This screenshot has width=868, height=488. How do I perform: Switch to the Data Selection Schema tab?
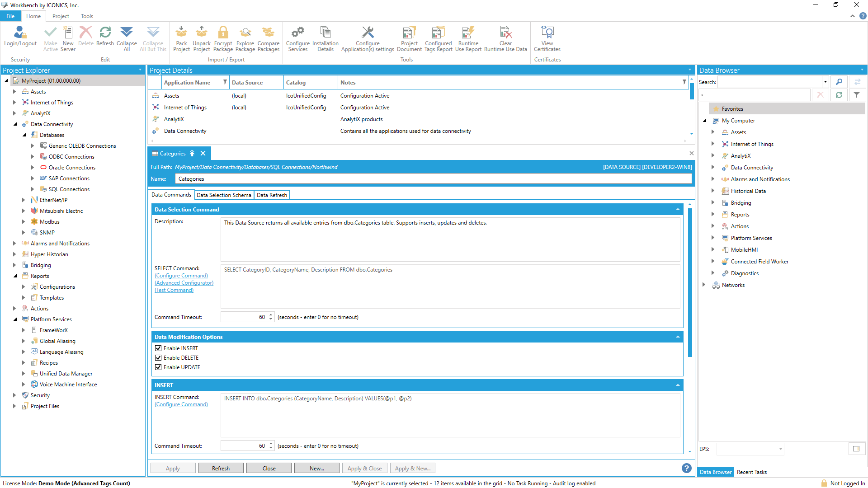(224, 195)
